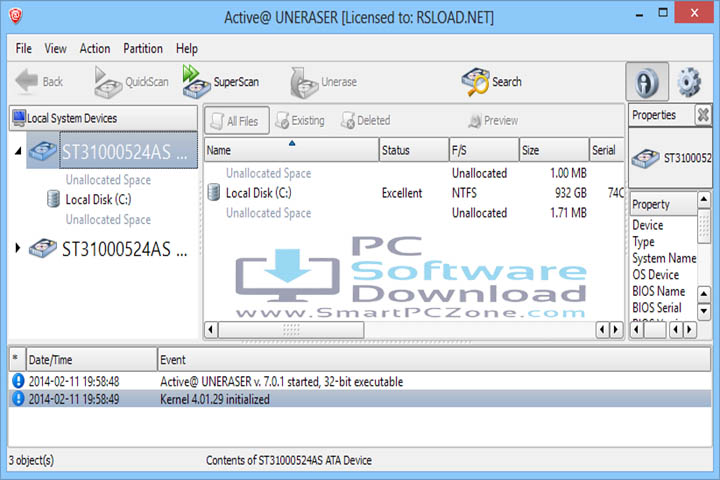Select the UNERASER v. 7.0.1 started log entry
720x480 pixels.
click(x=360, y=381)
